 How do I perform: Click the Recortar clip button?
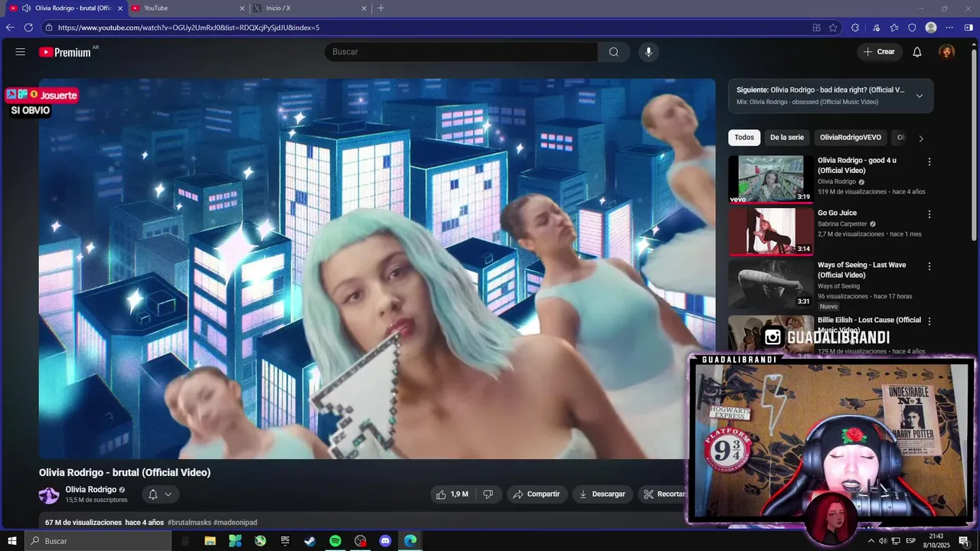(664, 494)
